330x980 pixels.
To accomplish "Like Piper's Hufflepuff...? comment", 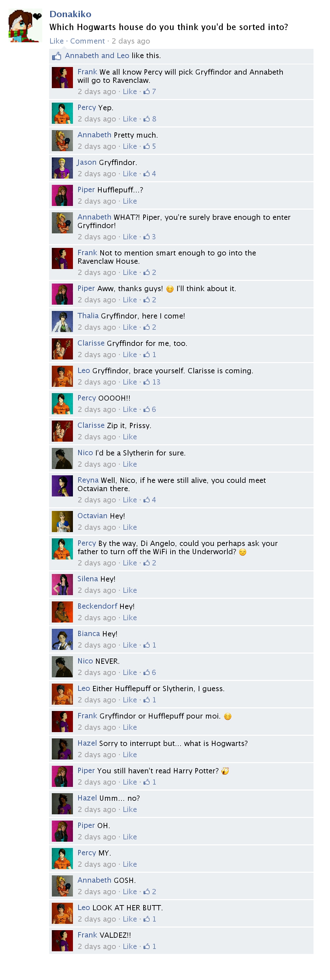I will tap(130, 201).
